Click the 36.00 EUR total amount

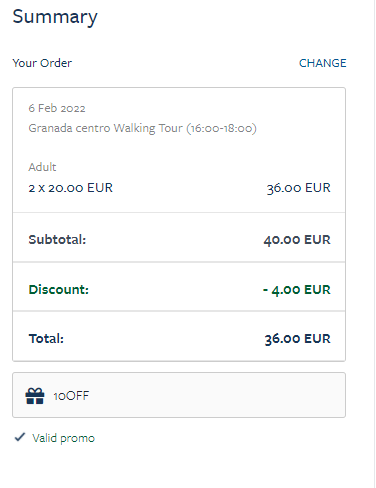click(x=297, y=339)
